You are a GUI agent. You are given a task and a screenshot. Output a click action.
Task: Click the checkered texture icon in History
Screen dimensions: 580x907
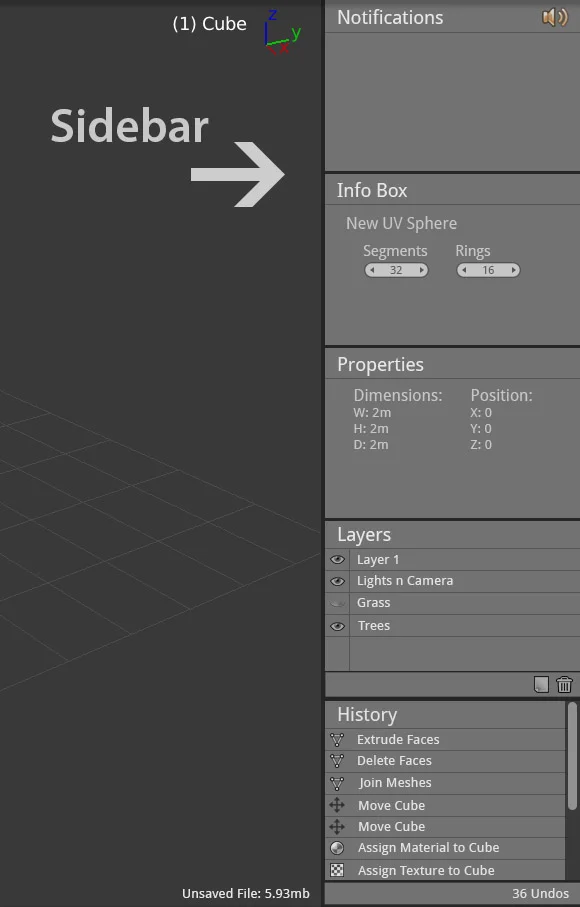[337, 870]
